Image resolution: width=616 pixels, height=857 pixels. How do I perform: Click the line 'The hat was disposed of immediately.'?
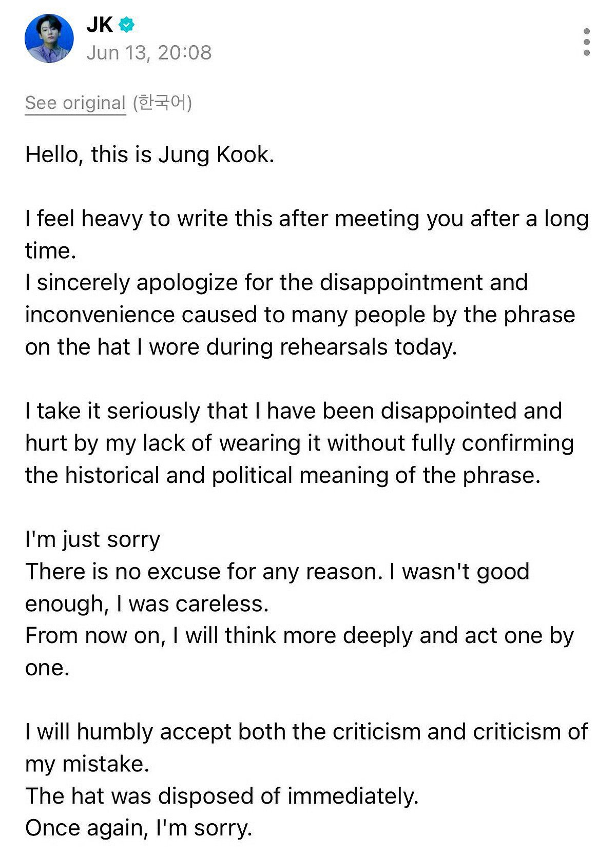click(x=222, y=796)
